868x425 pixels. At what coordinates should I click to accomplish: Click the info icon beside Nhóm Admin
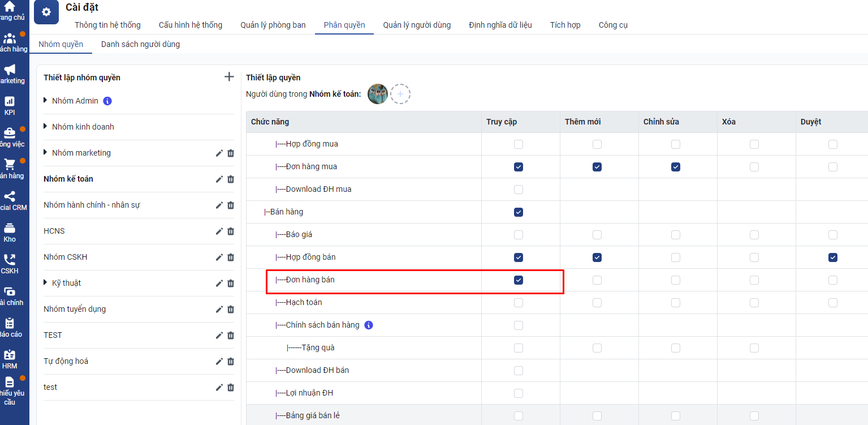click(x=107, y=101)
